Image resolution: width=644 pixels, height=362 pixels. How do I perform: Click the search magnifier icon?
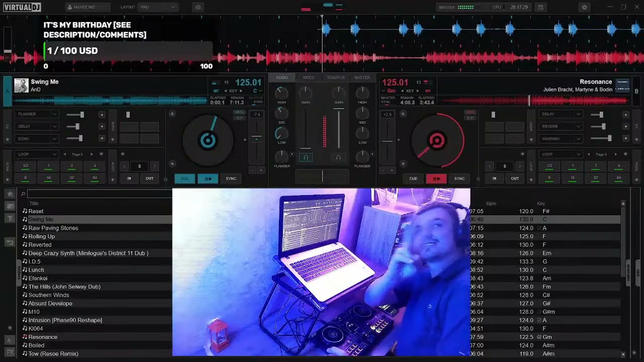(23, 194)
